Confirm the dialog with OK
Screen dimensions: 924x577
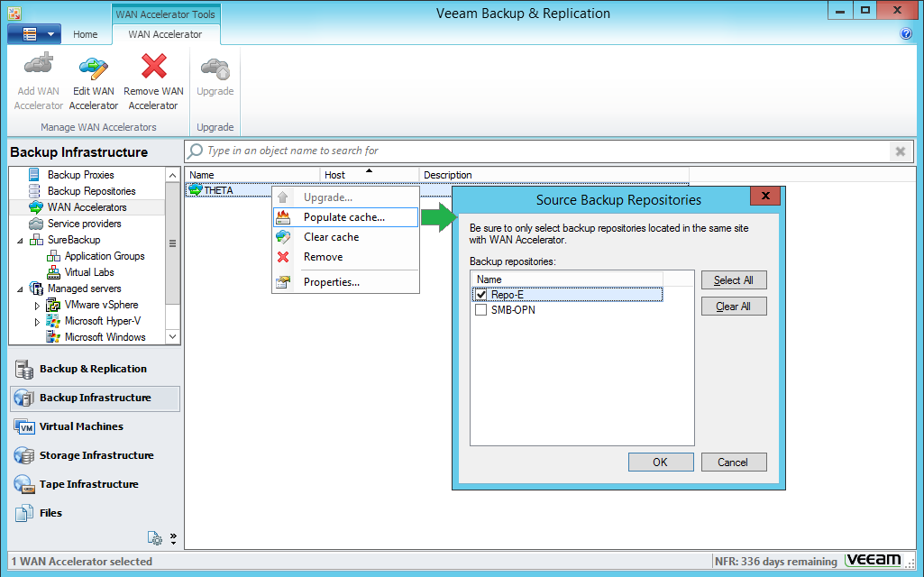[661, 463]
